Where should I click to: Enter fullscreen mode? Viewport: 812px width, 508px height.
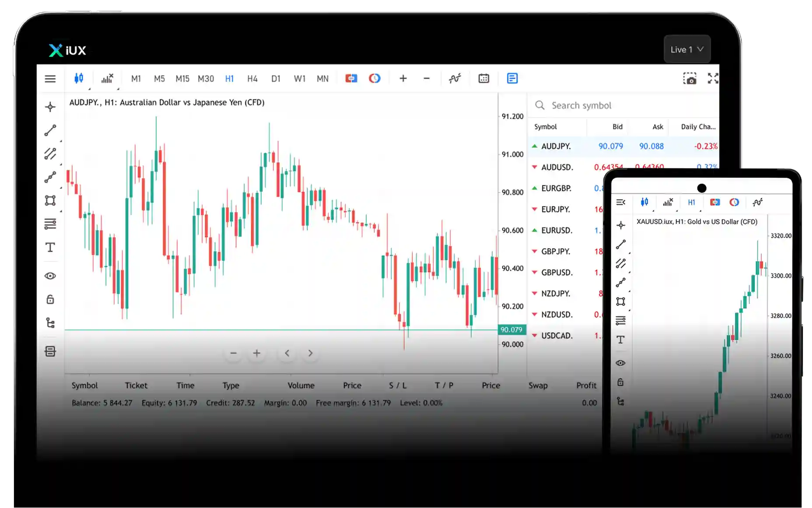[x=713, y=78]
